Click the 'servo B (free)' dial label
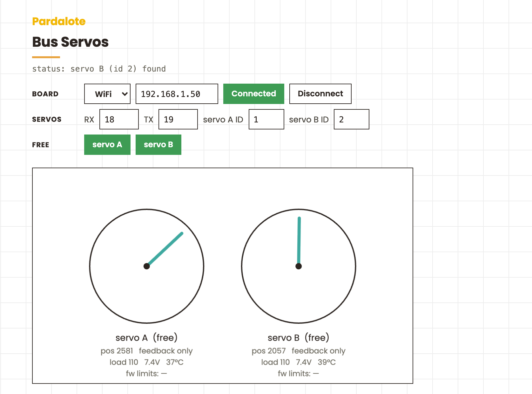 (299, 337)
